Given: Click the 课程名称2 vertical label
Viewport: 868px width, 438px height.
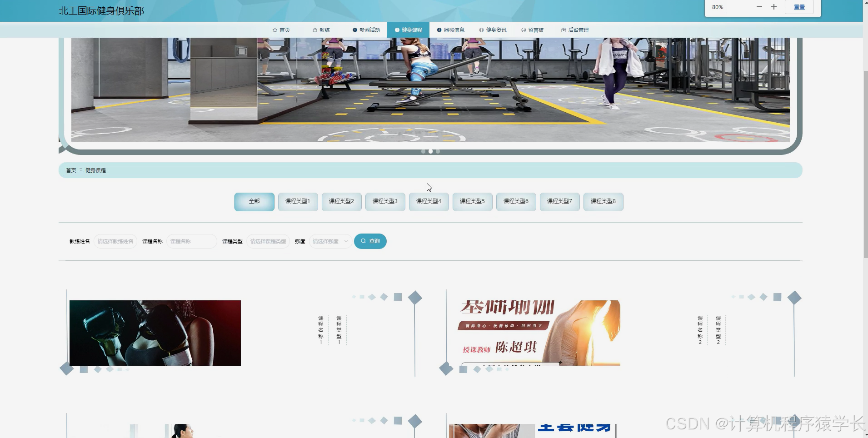Looking at the screenshot, I should (700, 330).
